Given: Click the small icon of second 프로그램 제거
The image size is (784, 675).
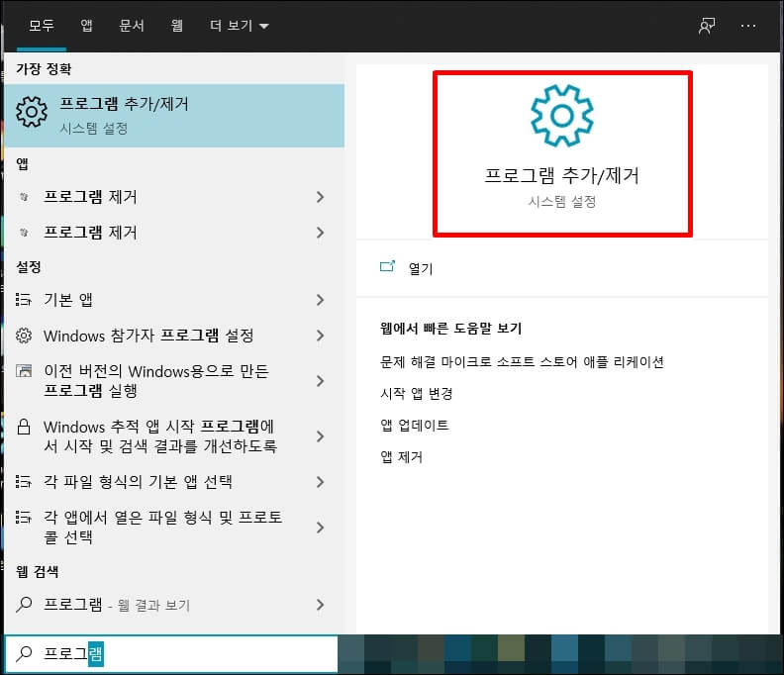Looking at the screenshot, I should pos(24,232).
